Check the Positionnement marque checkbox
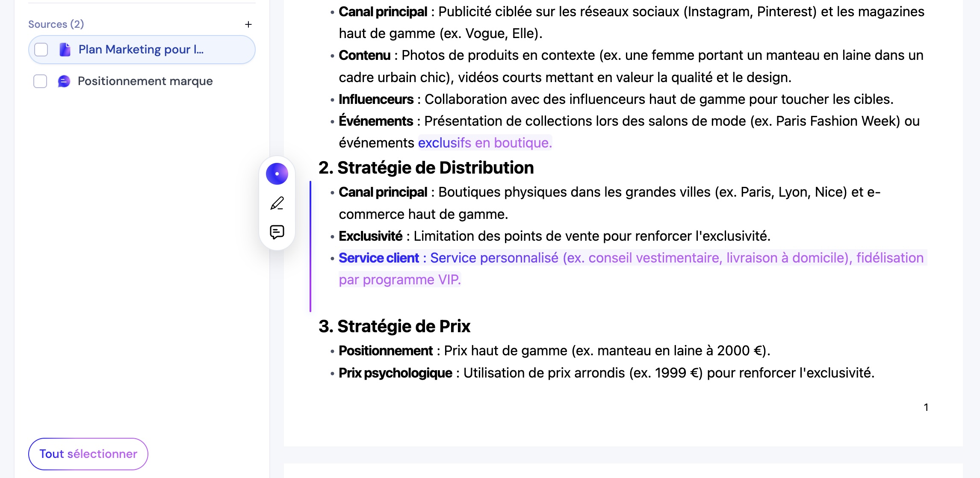980x478 pixels. [40, 81]
